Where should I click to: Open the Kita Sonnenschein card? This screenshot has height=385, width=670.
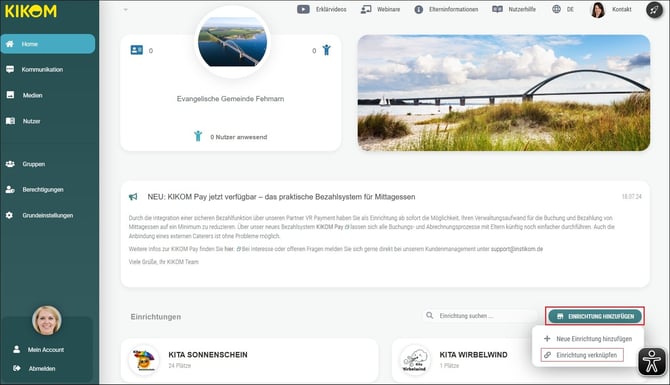(x=250, y=360)
